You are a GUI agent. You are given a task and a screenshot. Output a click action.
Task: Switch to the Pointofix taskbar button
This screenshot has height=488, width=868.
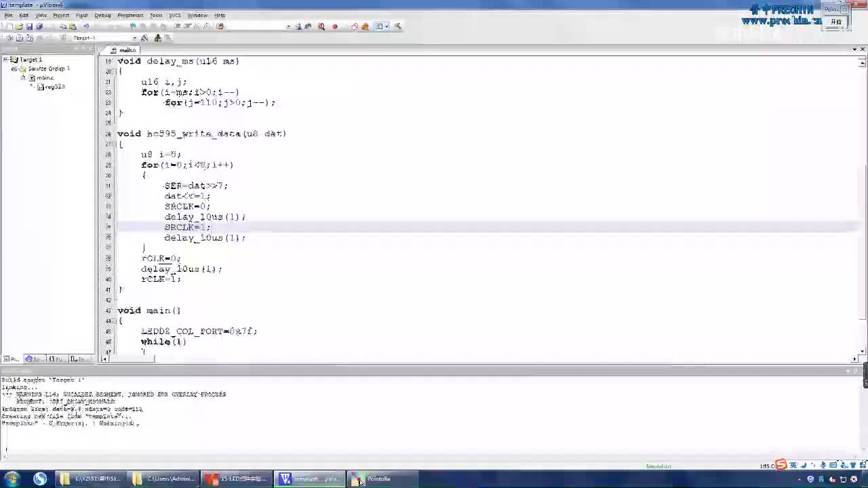point(383,479)
